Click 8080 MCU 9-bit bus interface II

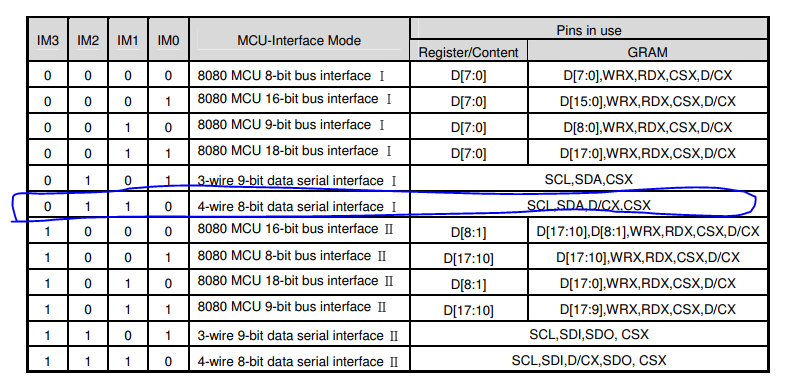point(292,307)
